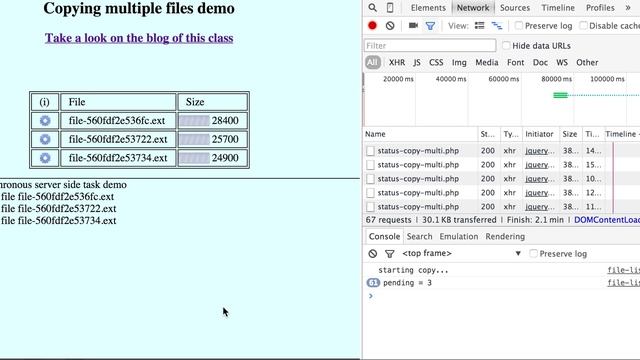Toggle the network filter funnel icon
The image size is (640, 360).
click(430, 26)
